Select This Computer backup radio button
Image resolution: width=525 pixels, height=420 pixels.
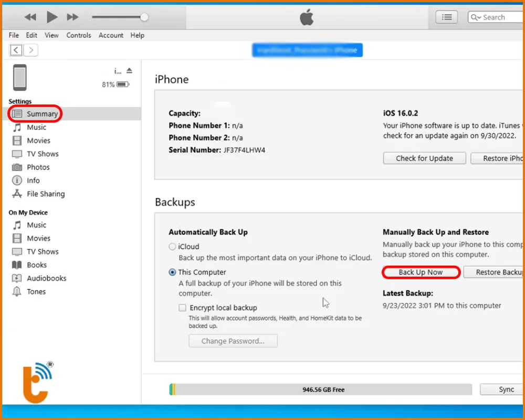click(x=172, y=272)
